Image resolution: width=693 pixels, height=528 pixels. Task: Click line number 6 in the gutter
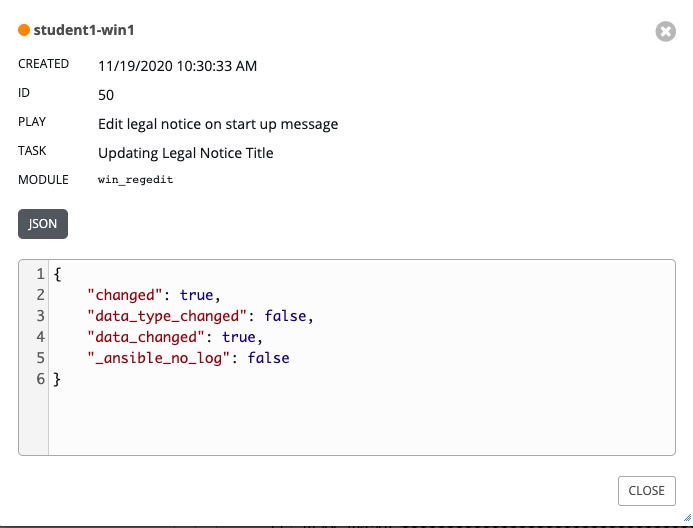pos(39,379)
